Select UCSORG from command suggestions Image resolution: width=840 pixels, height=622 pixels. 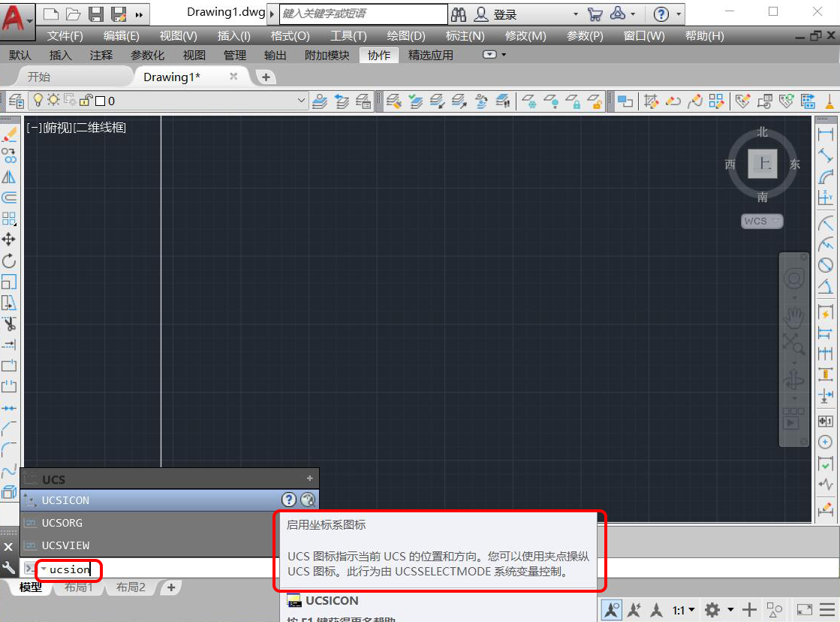(62, 523)
